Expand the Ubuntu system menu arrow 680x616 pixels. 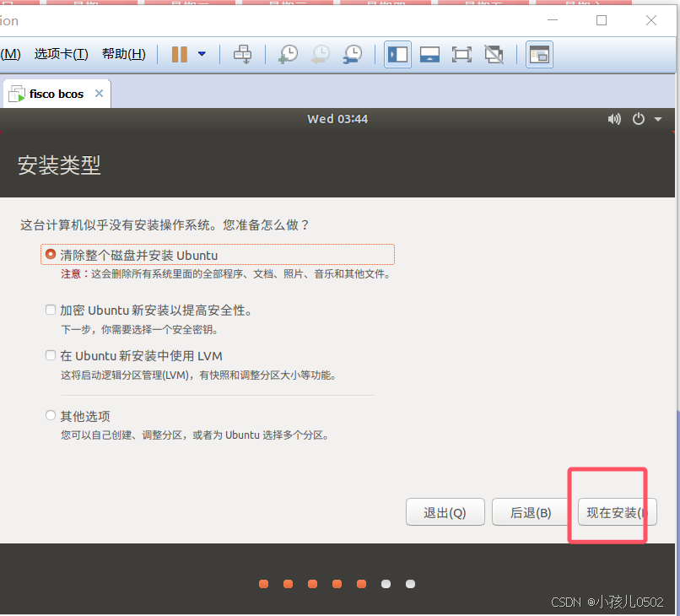pos(658,119)
